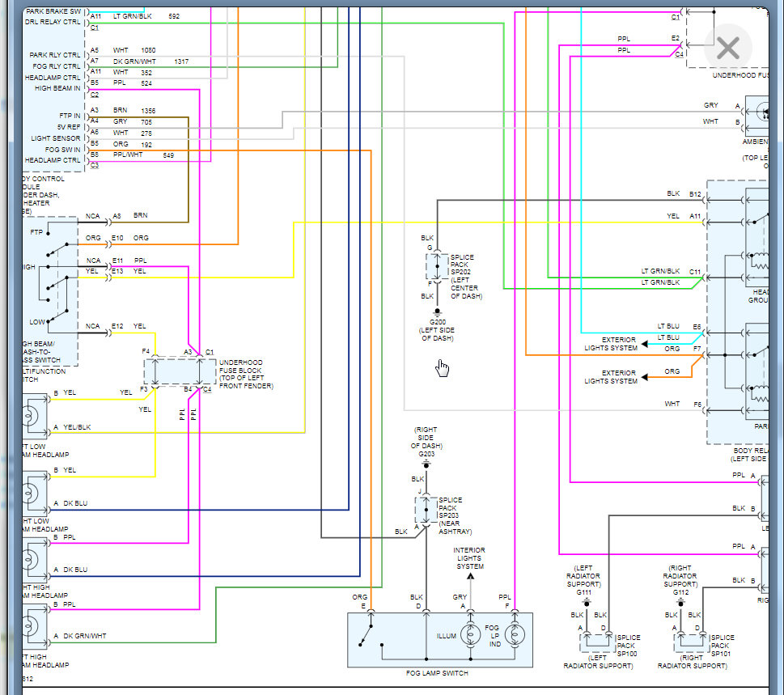784x695 pixels.
Task: Click the circuit number 1356
Action: pyautogui.click(x=148, y=111)
